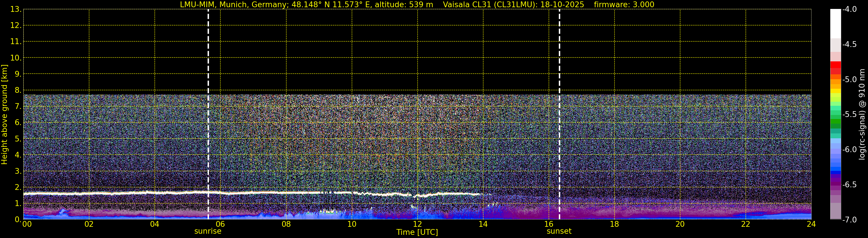The image size is (868, 238).
Task: Click the 13 km tick on height axis
Action: click(15, 9)
